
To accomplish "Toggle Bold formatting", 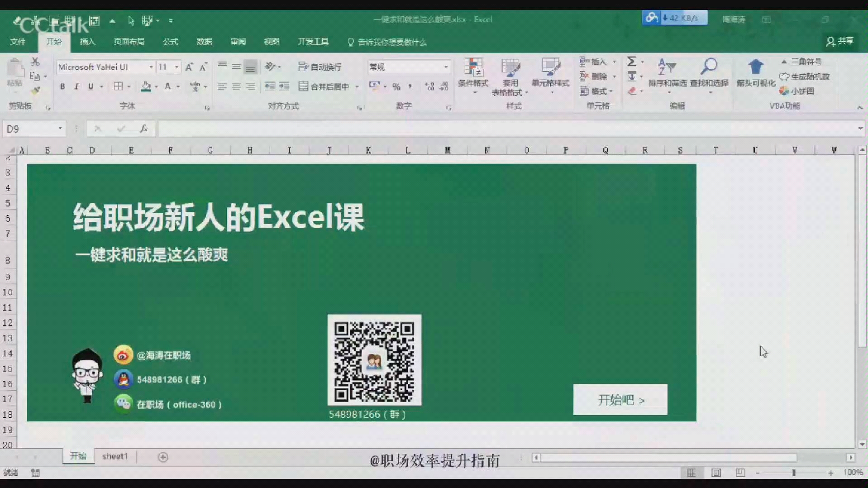I will [62, 86].
